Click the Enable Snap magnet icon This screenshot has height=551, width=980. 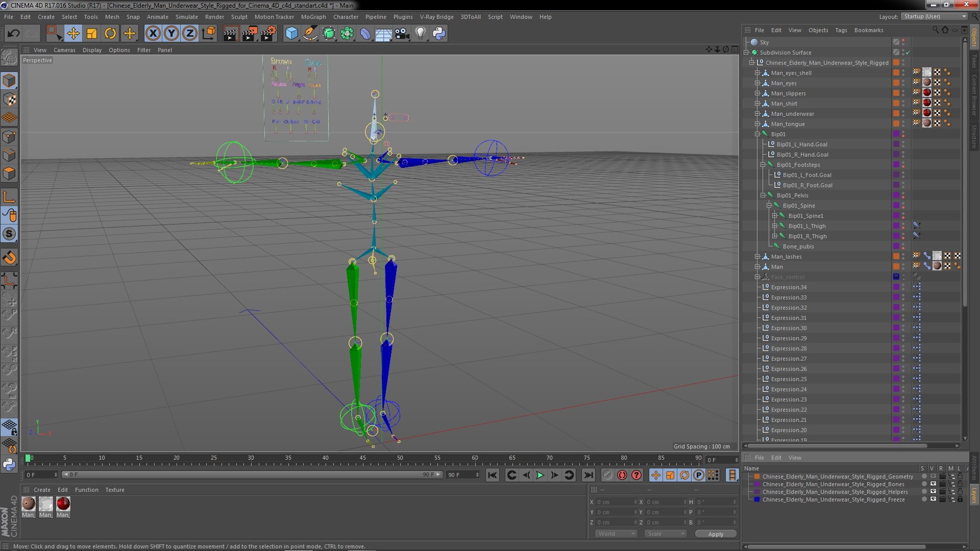coord(9,258)
